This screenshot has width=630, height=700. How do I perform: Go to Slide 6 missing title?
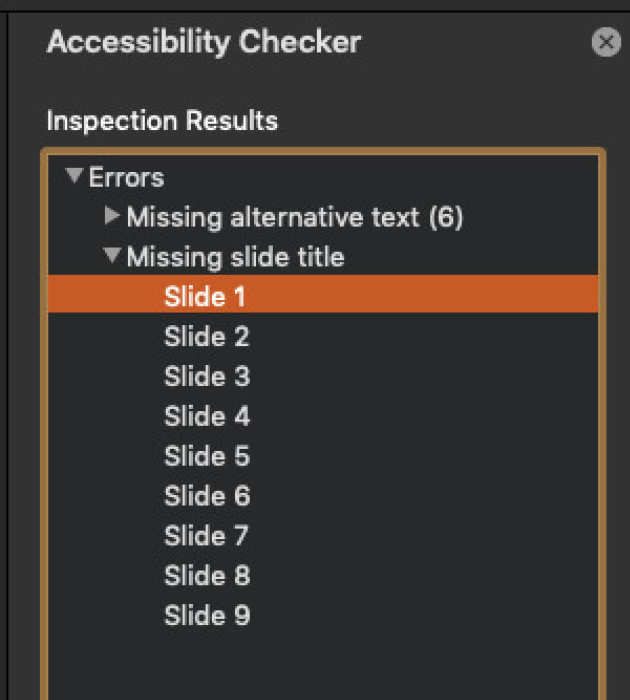coord(206,496)
